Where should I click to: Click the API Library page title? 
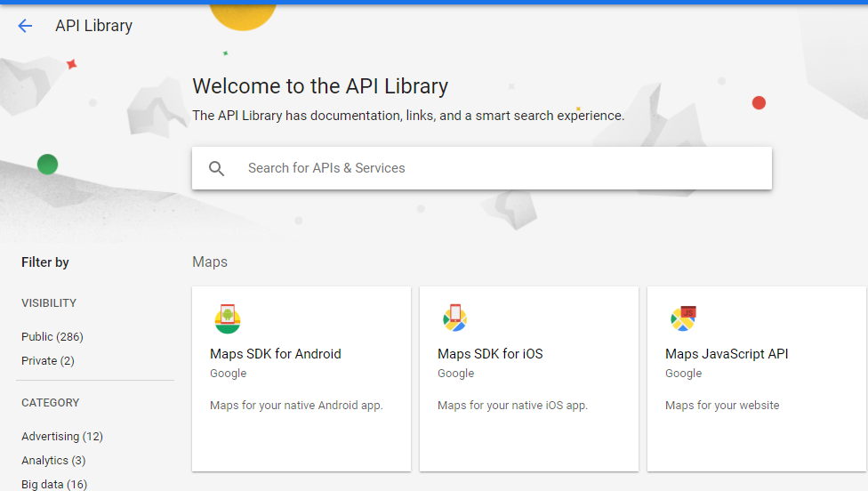[x=93, y=26]
